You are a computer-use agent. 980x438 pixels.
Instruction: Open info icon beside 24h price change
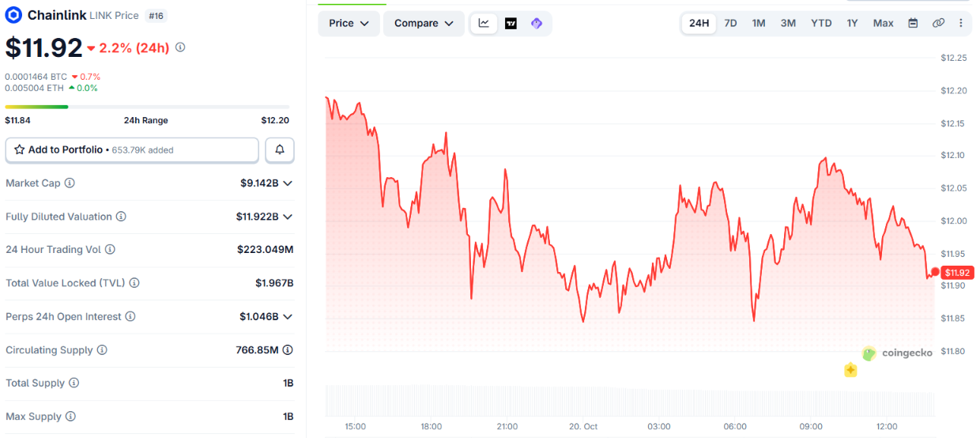[x=180, y=47]
